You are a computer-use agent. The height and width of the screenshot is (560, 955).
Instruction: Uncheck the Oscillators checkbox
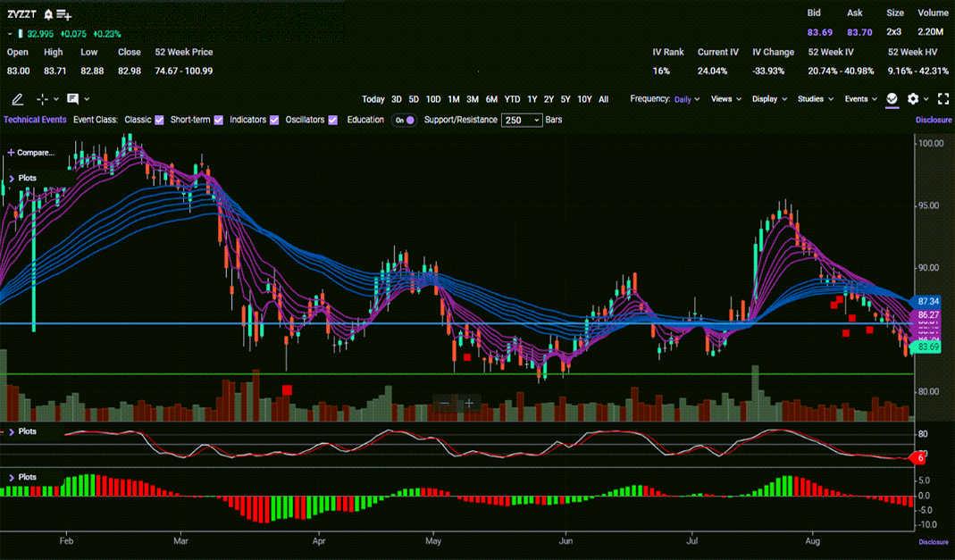(332, 120)
